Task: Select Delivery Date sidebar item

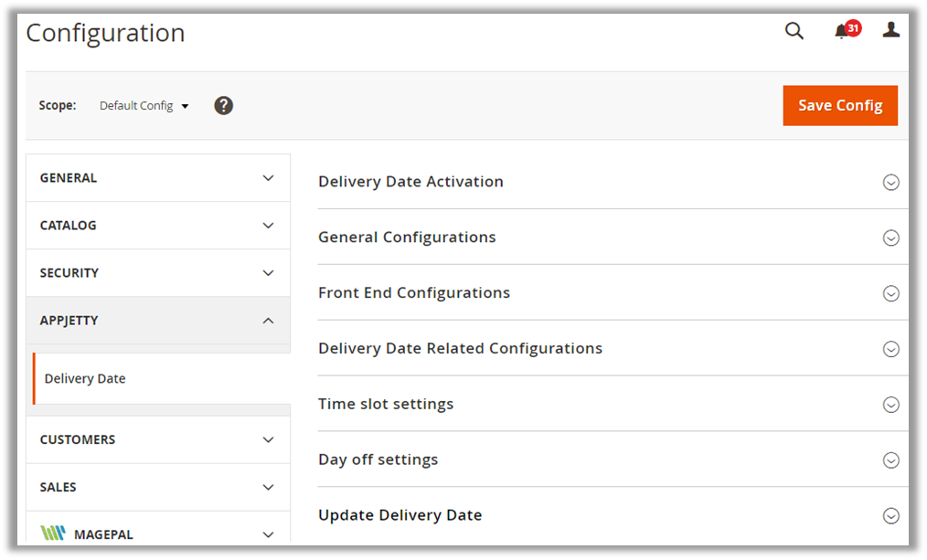Action: tap(85, 379)
